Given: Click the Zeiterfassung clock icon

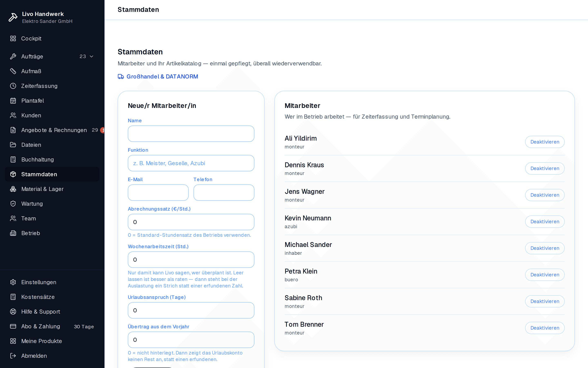Looking at the screenshot, I should click(x=13, y=86).
